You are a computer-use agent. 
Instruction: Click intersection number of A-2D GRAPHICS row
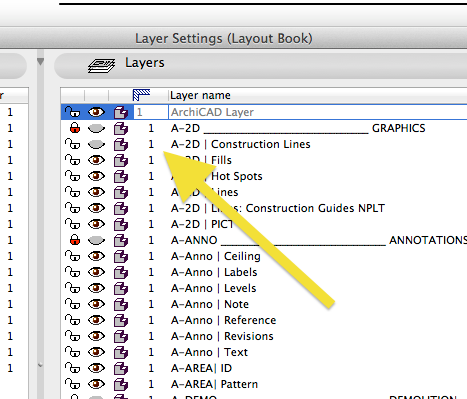151,128
